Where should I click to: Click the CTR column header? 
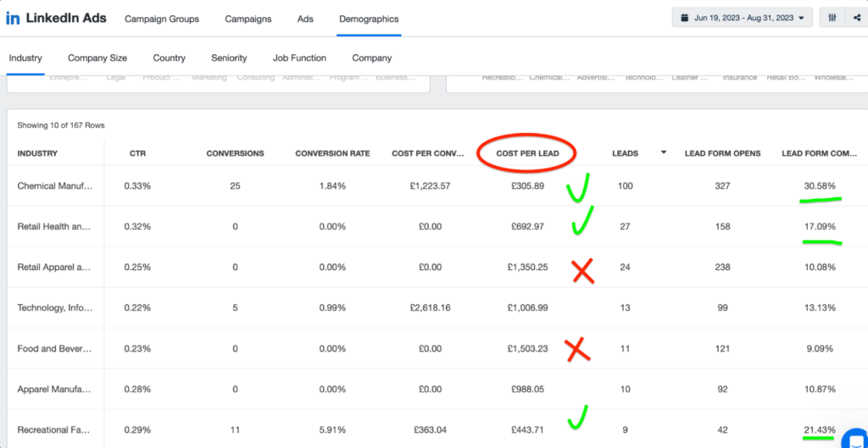click(x=137, y=153)
